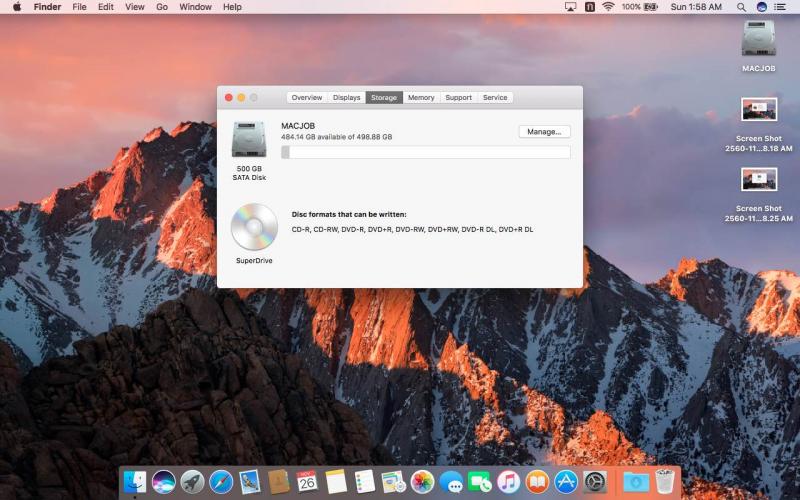This screenshot has height=500, width=800.
Task: Open the View menu
Action: coord(135,7)
